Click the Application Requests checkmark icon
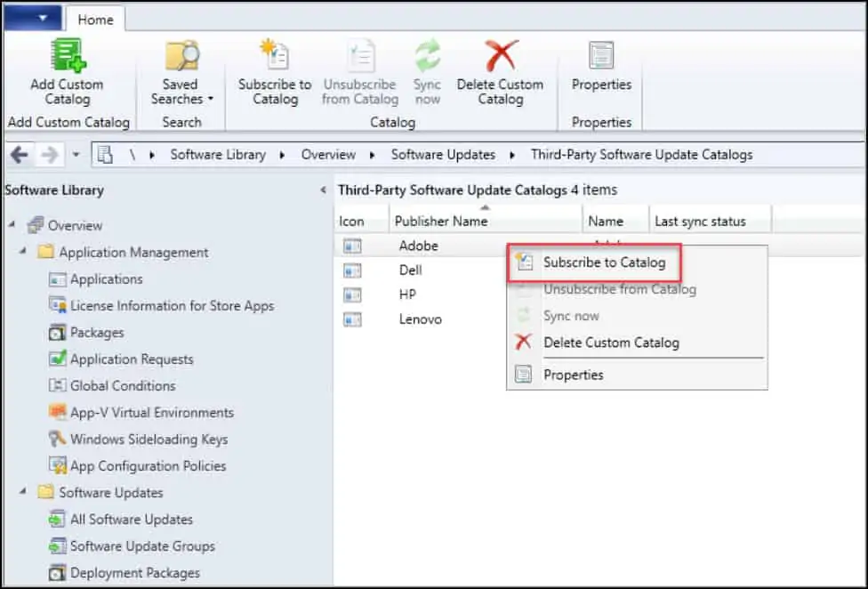Image resolution: width=868 pixels, height=589 pixels. click(x=57, y=359)
